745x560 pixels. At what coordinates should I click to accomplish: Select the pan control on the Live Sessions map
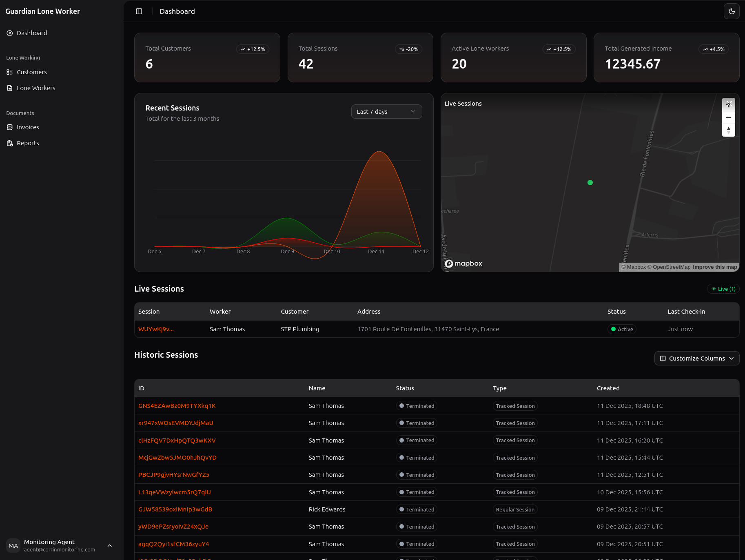[x=729, y=104]
